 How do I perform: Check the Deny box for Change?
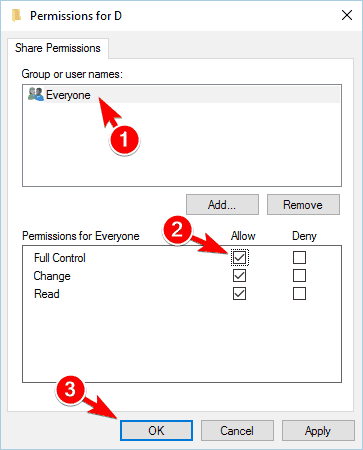299,276
